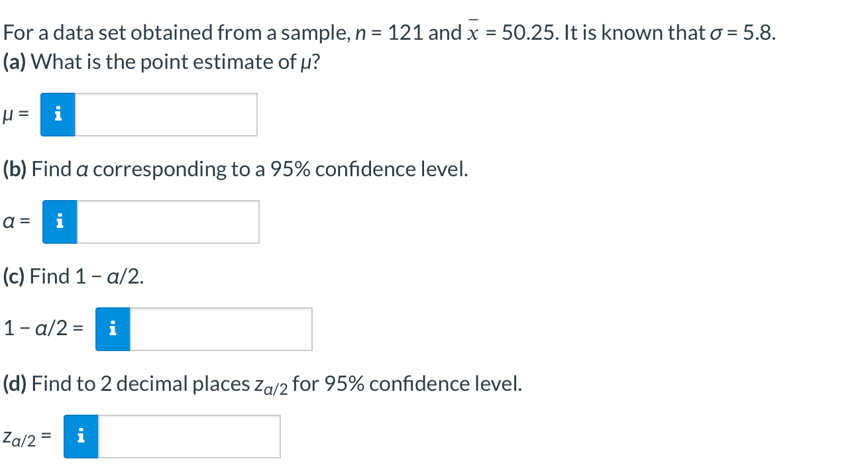Open the info tooltip for the z-score blank
This screenshot has width=868, height=469.
point(82,437)
